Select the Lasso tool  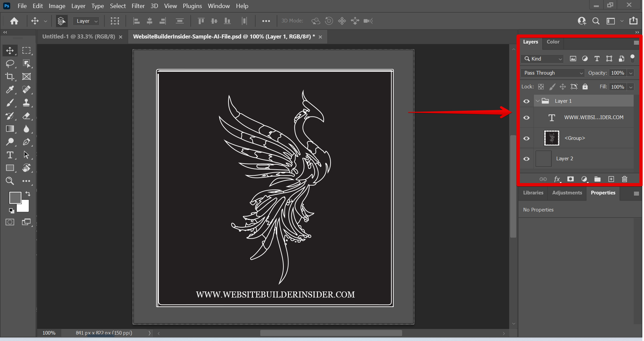tap(10, 64)
